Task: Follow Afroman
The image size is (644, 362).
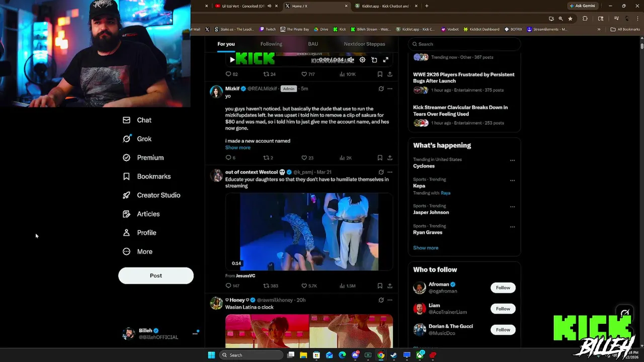Action: 503,288
